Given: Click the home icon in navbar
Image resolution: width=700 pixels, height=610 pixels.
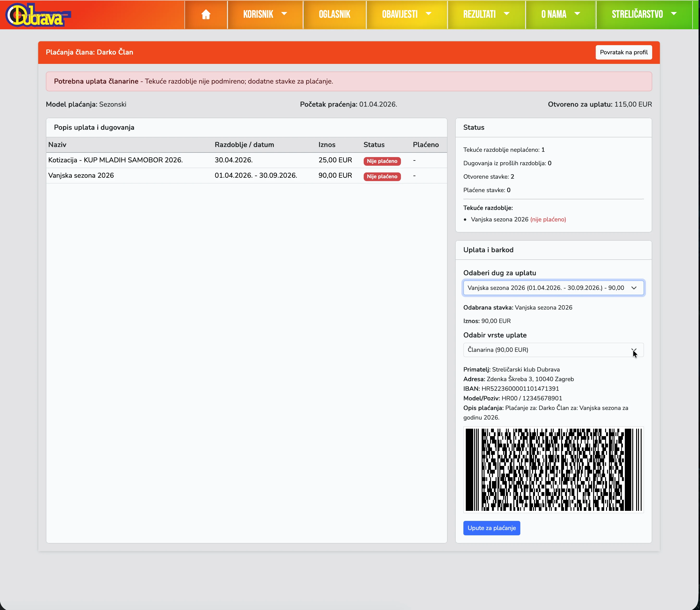Looking at the screenshot, I should click(x=206, y=14).
